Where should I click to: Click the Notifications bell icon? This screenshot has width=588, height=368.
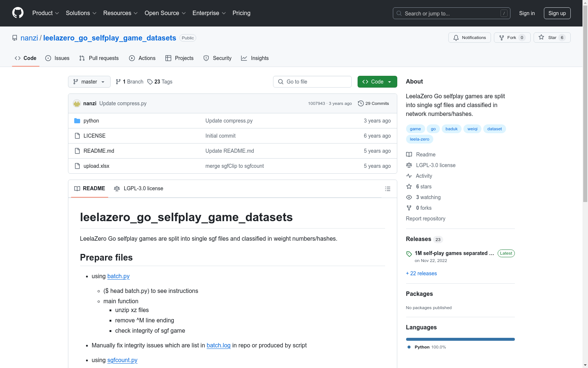point(456,38)
